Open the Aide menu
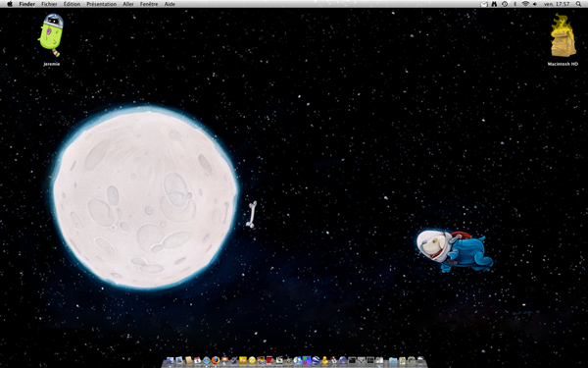 [170, 4]
